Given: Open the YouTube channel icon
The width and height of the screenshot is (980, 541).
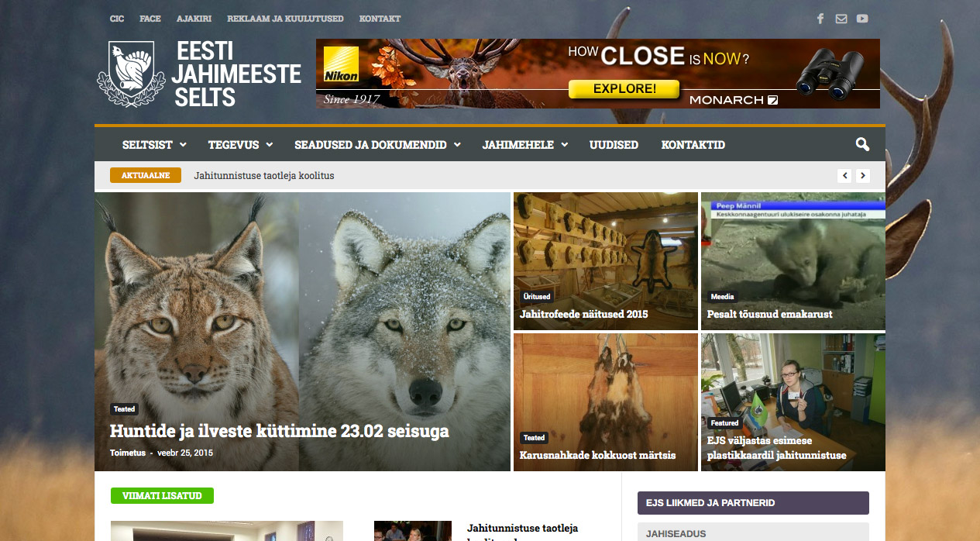Looking at the screenshot, I should [862, 19].
